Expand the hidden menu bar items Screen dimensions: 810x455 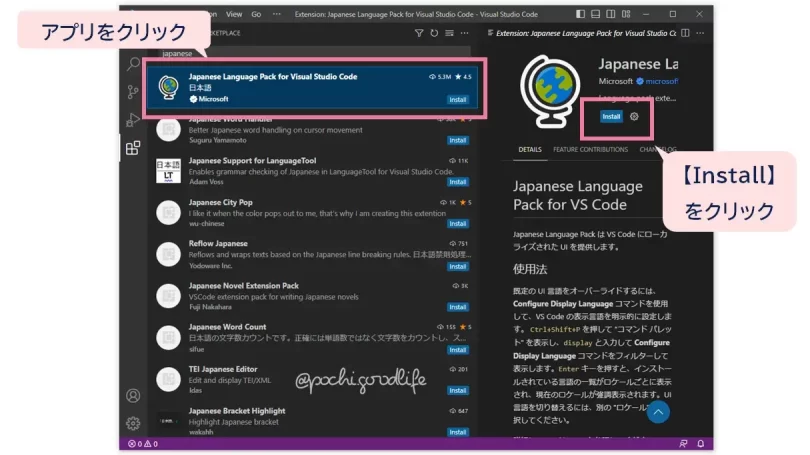[275, 15]
